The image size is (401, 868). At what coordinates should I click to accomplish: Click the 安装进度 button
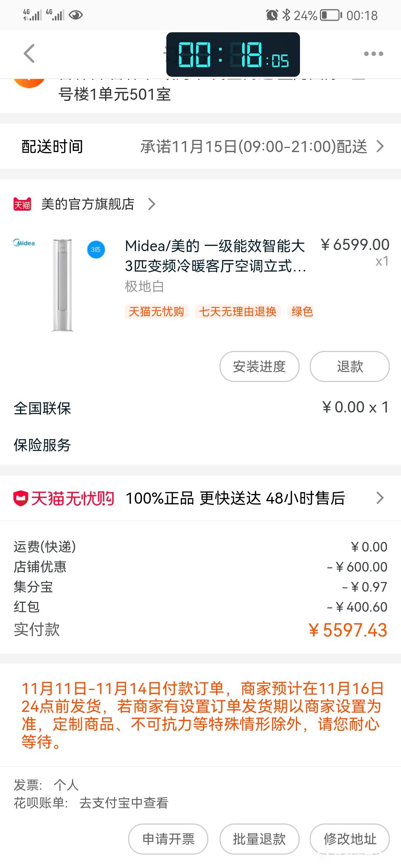(260, 366)
